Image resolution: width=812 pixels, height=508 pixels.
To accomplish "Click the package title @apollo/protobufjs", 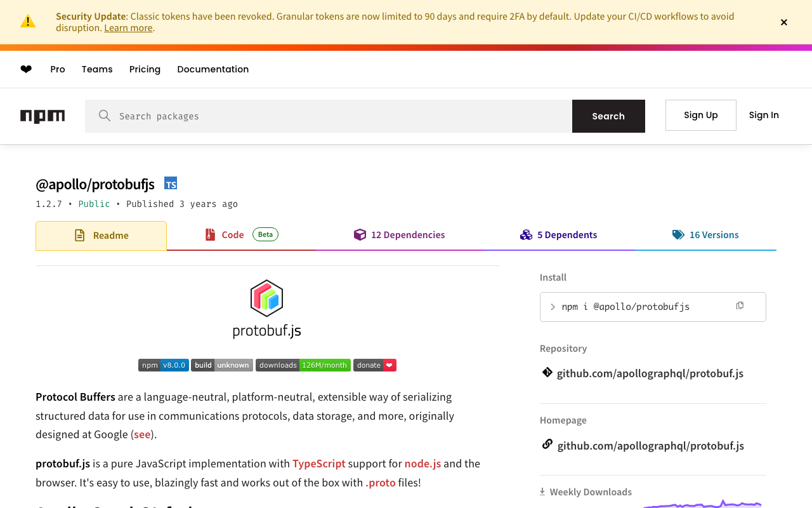I will [x=95, y=184].
